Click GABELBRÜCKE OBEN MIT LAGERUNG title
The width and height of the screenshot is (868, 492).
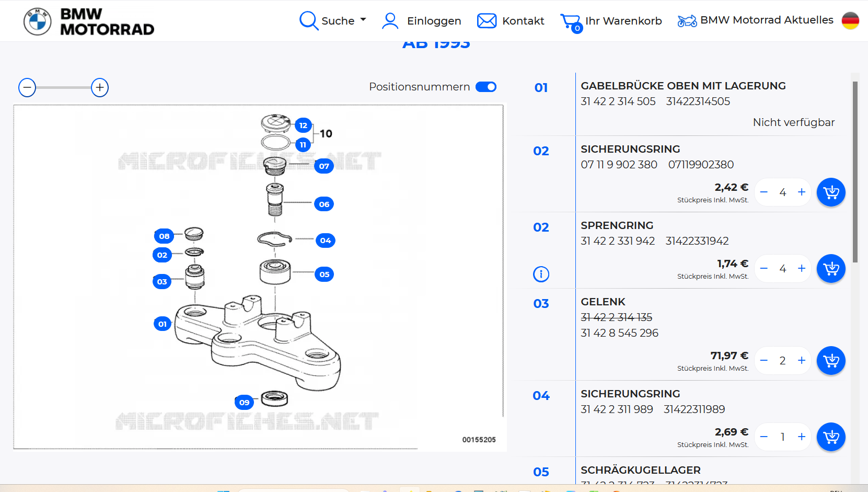tap(683, 86)
